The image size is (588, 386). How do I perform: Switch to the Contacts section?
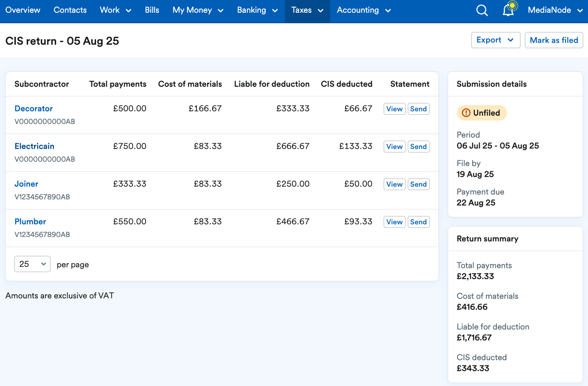pyautogui.click(x=70, y=10)
